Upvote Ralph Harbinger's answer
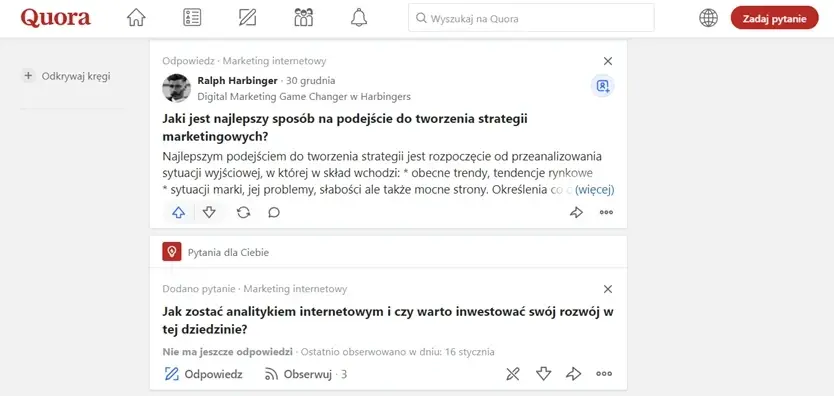 click(x=179, y=213)
